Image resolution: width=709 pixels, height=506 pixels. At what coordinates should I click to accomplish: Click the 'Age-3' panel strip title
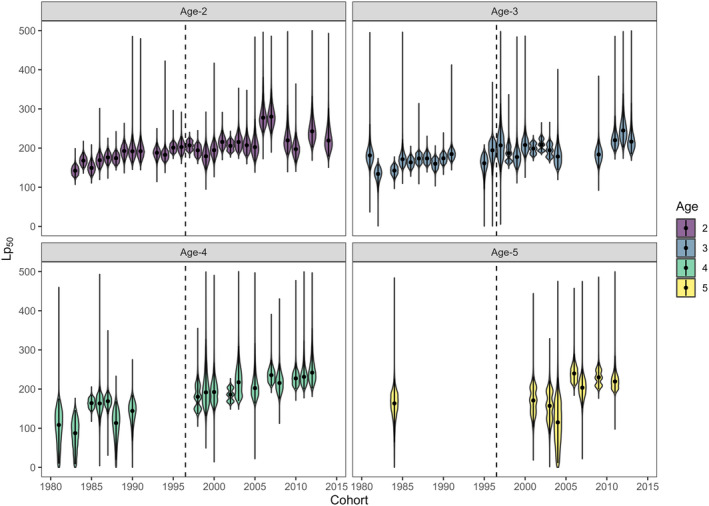tap(504, 11)
